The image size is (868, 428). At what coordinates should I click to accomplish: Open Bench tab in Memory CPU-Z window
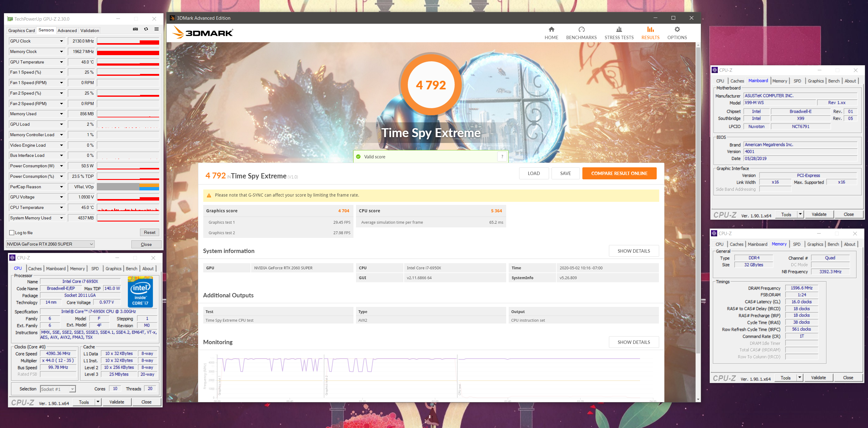tap(833, 244)
